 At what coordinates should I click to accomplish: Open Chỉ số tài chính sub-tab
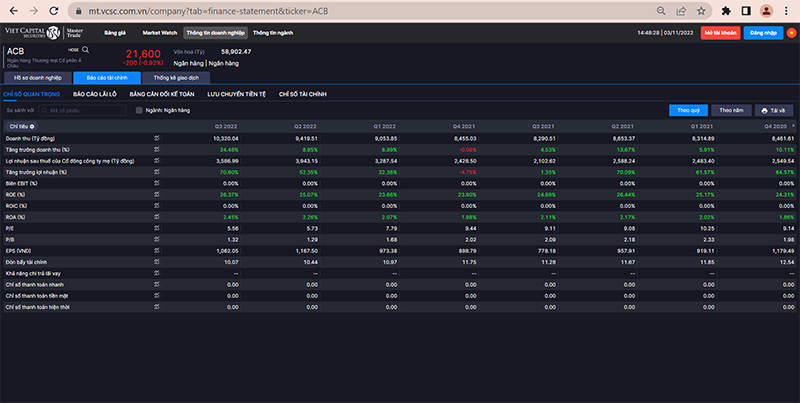coord(303,94)
